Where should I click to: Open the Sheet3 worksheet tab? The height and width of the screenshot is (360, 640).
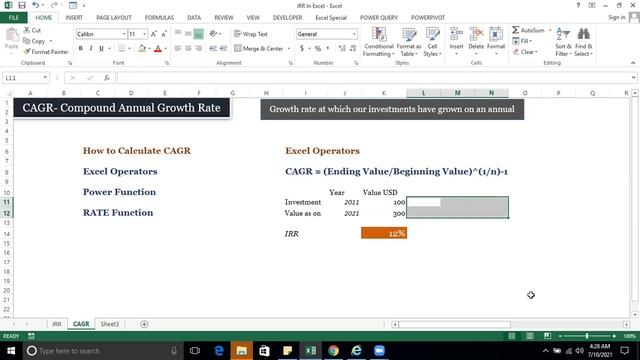(109, 324)
